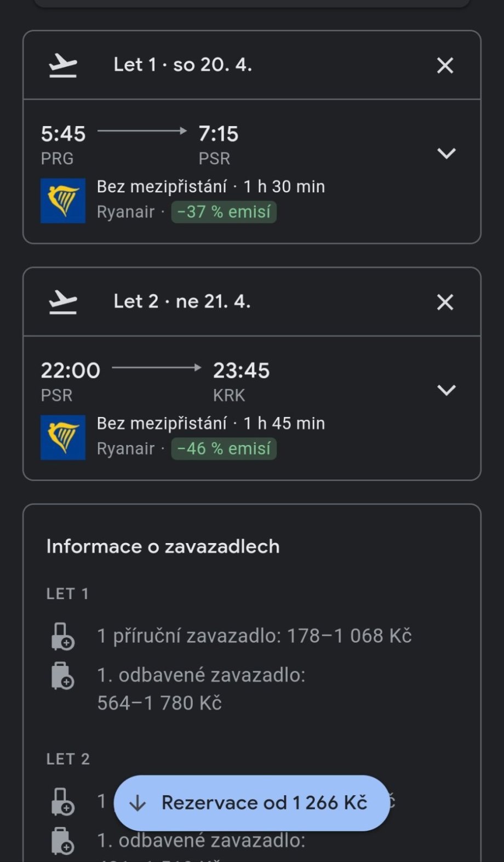Viewport: 504px width, 862px height.
Task: Expand Let 1 flight details chevron
Action: tap(446, 153)
